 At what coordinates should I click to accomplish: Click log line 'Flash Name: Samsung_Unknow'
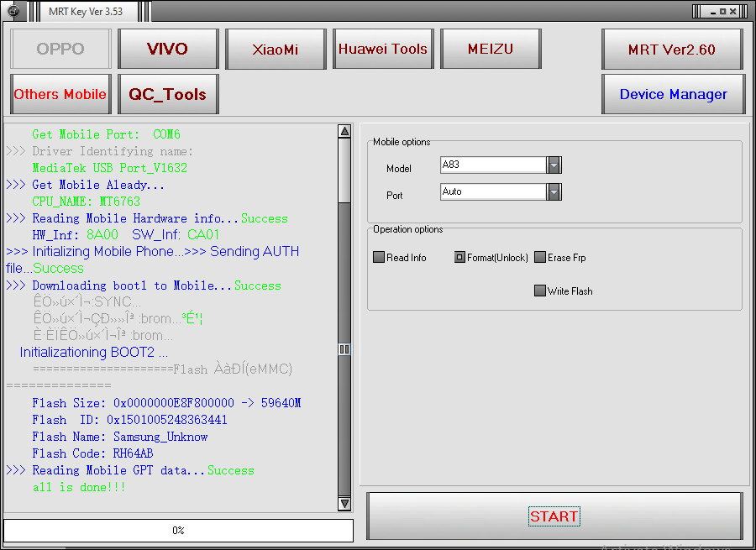(119, 437)
